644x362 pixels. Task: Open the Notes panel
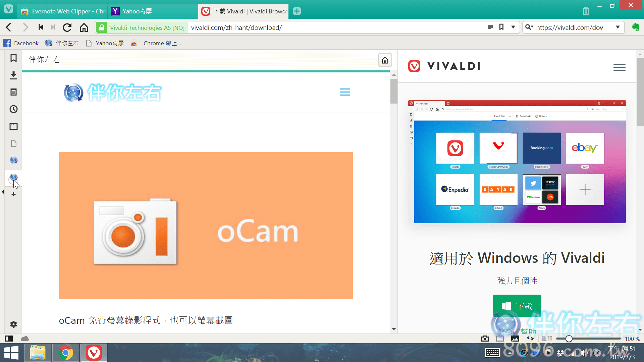tap(13, 92)
